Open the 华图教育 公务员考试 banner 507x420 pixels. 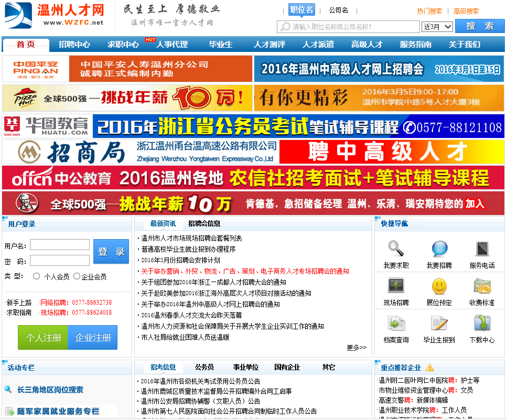pyautogui.click(x=253, y=126)
